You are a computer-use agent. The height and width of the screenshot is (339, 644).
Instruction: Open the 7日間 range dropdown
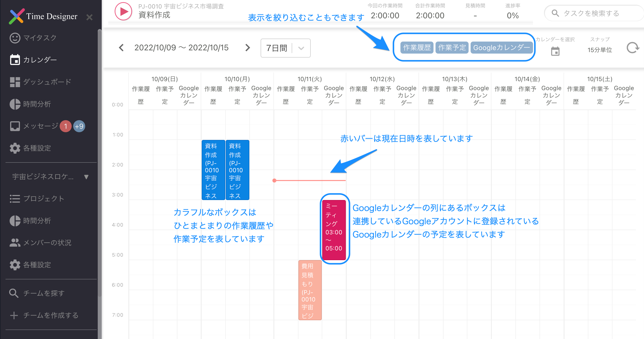285,48
